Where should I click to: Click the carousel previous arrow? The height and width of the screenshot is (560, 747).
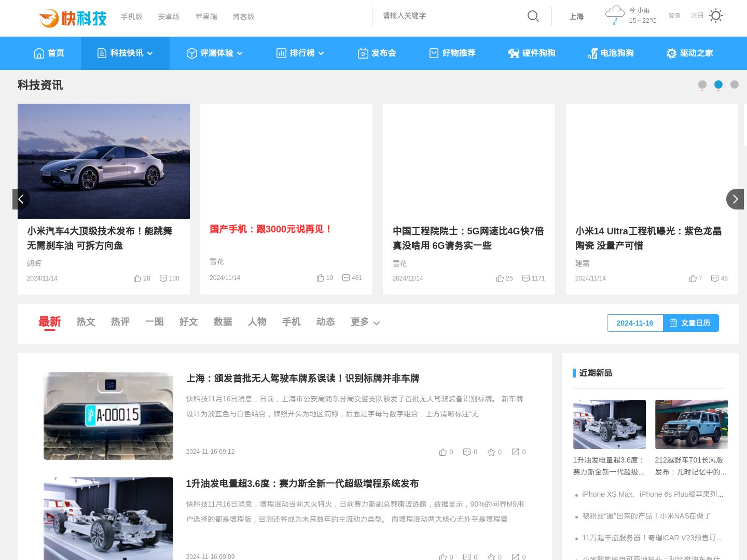[x=21, y=199]
